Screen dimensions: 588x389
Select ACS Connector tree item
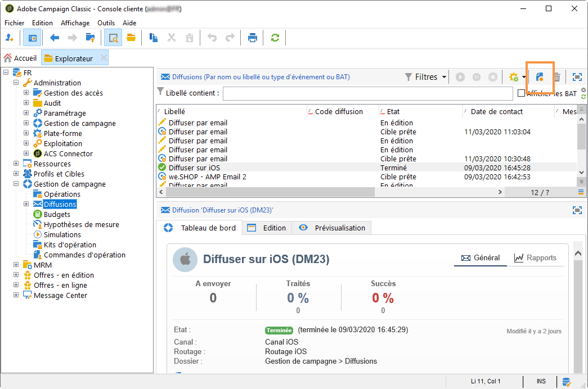pyautogui.click(x=68, y=153)
